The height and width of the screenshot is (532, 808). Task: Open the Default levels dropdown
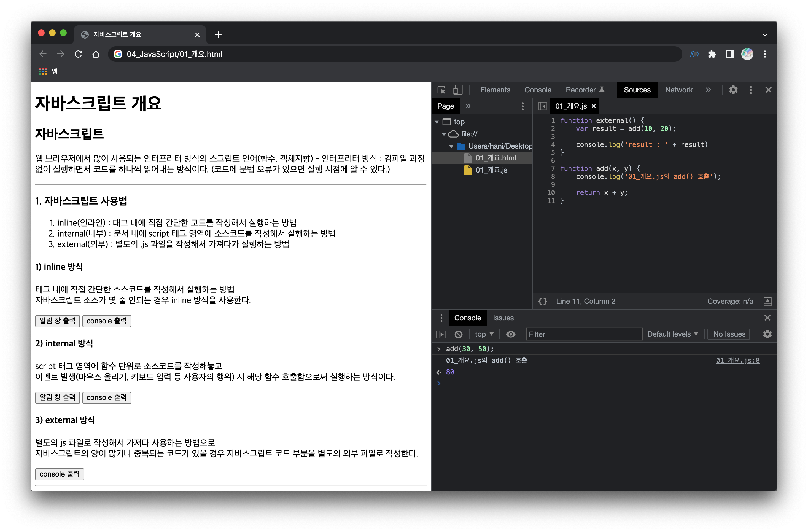672,334
